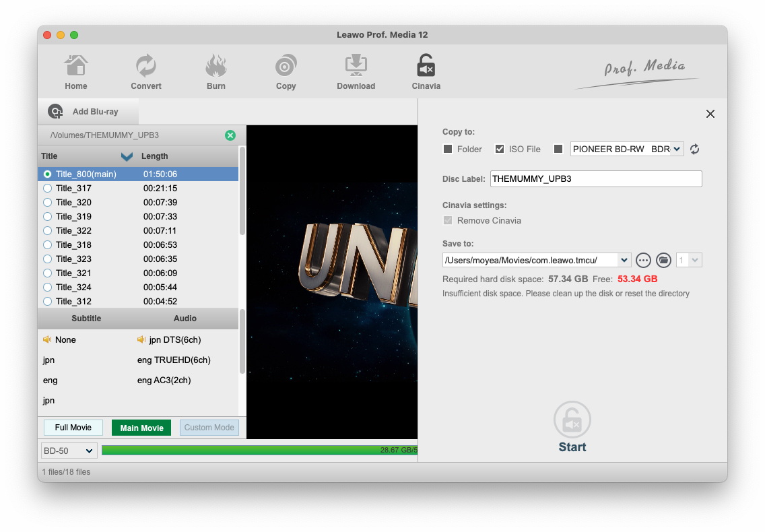
Task: Open the Download module
Action: coord(356,72)
